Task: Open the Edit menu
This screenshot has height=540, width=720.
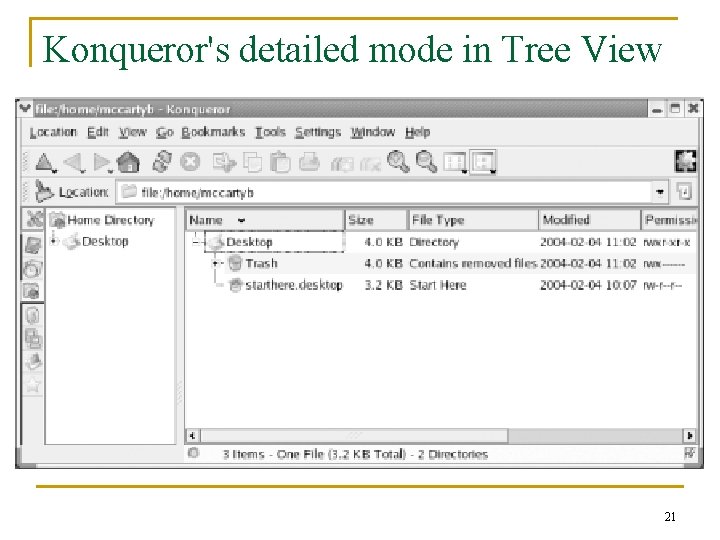Action: click(x=98, y=132)
